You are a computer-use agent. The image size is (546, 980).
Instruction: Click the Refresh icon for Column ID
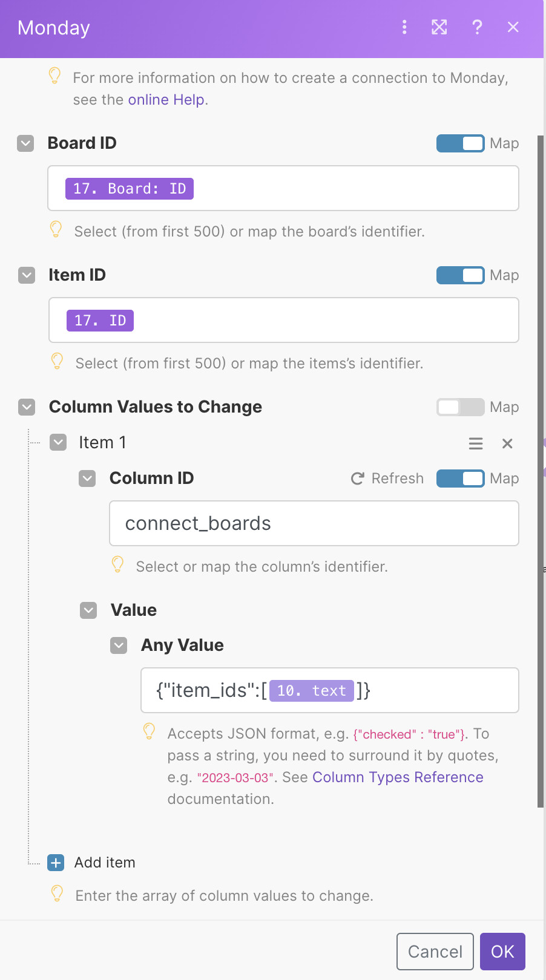click(358, 479)
